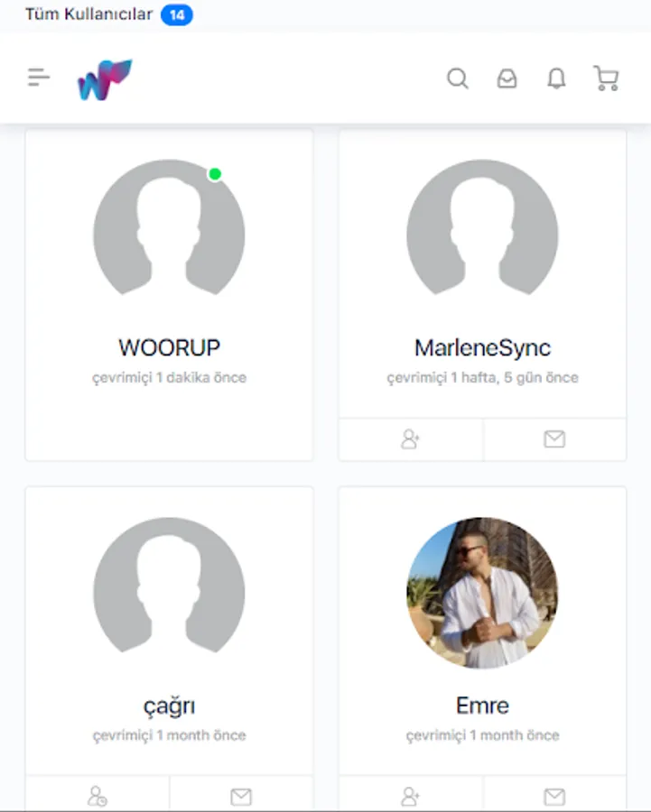Click the pending friend request icon for çağrı
Viewport: 651px width, 812px height.
pyautogui.click(x=98, y=796)
